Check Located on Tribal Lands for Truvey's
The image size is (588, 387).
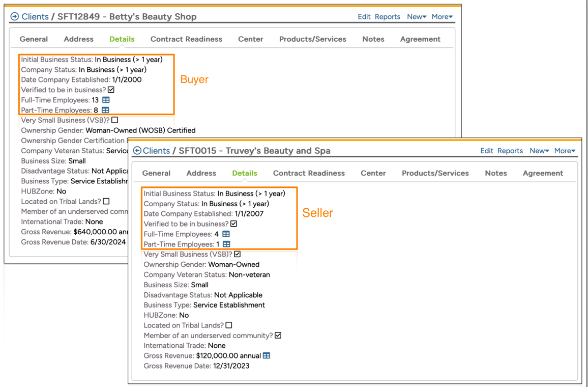[x=229, y=325]
